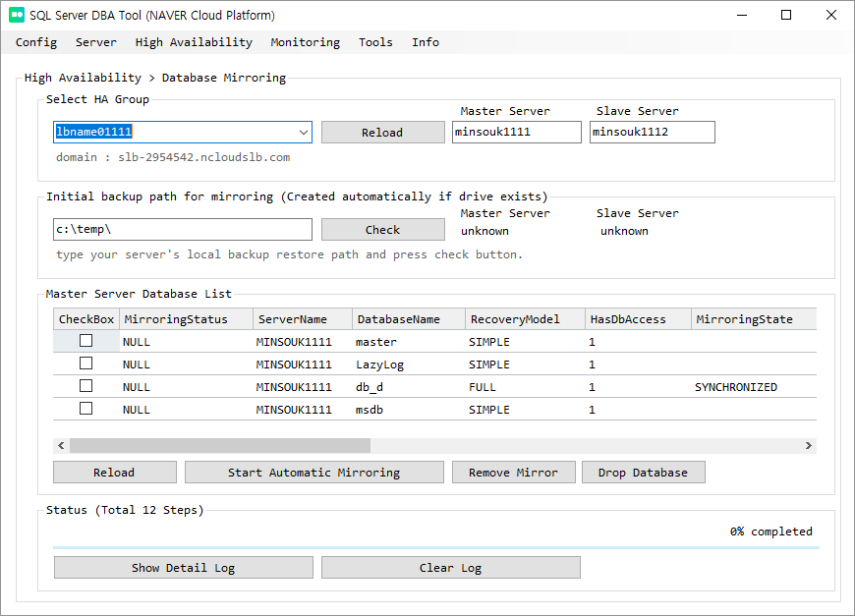Click the horizontal scrollbar thumb of database list
Image resolution: width=855 pixels, height=616 pixels.
point(220,445)
